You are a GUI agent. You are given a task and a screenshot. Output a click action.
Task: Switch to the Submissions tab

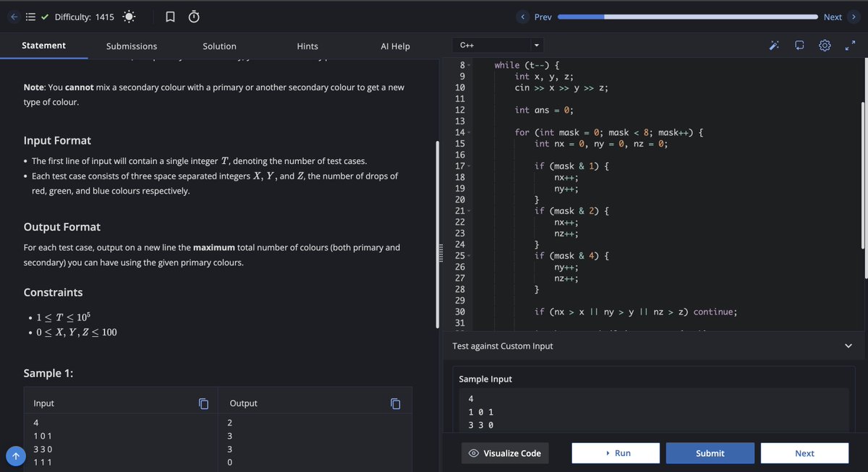point(132,46)
